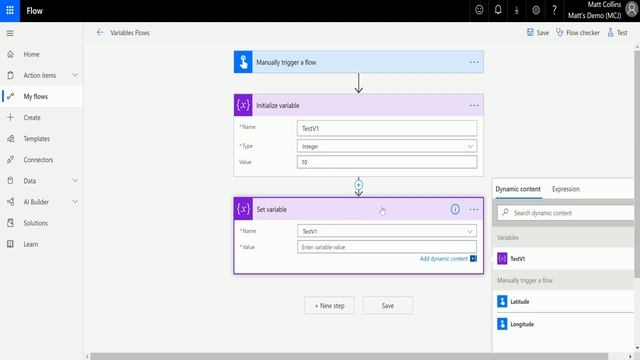
Task: Go to Home in sidebar
Action: pos(31,54)
